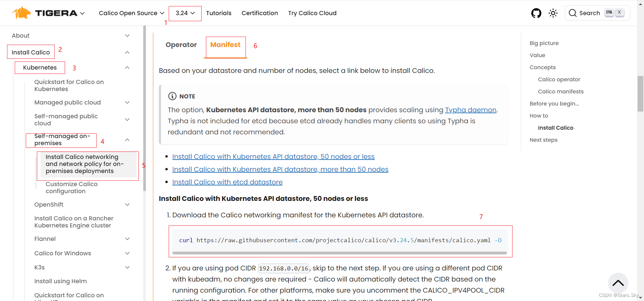This screenshot has height=301, width=644.
Task: Expand Managed public cloud chevron
Action: pos(127,102)
